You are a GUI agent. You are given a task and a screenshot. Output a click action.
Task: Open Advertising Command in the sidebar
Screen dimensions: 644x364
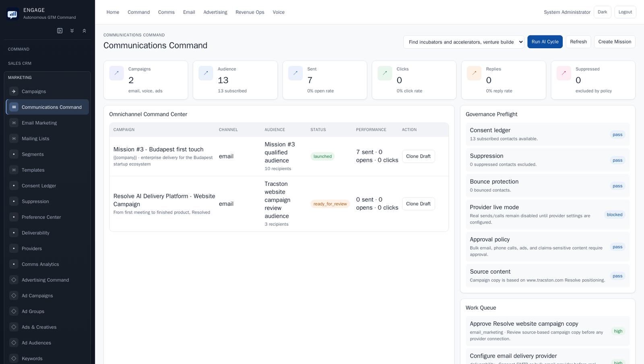click(x=47, y=280)
